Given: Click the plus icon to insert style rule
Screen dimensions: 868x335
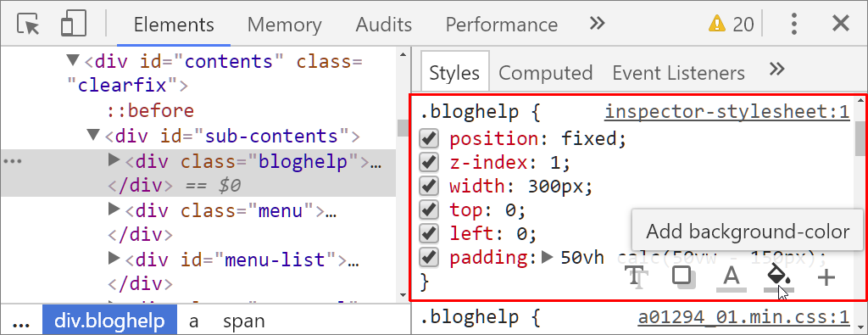Looking at the screenshot, I should click(x=826, y=276).
